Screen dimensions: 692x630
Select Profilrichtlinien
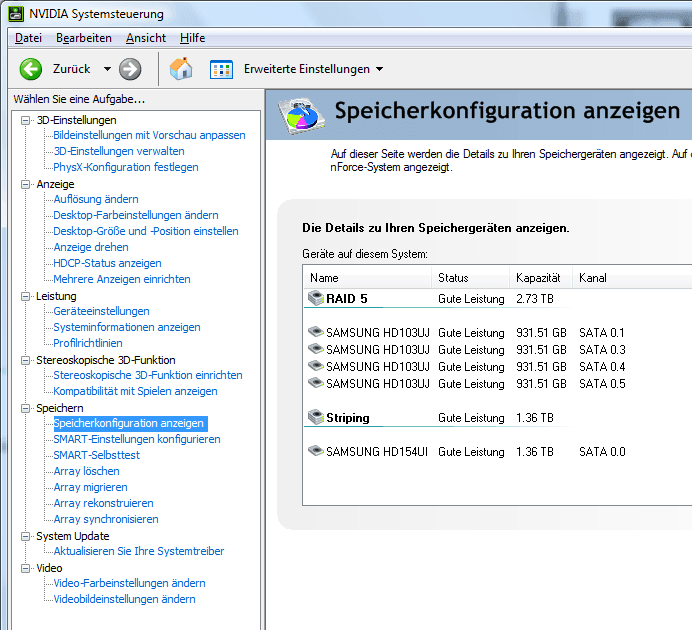coord(88,343)
